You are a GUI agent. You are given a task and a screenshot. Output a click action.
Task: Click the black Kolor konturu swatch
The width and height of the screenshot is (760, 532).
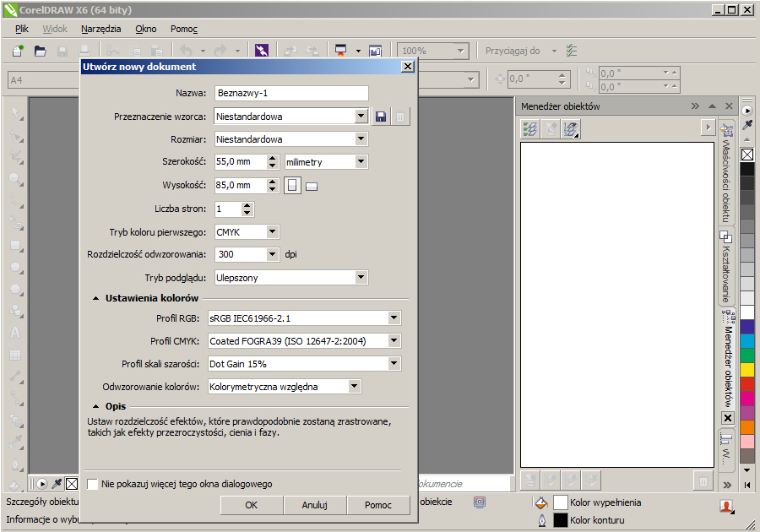[x=561, y=520]
